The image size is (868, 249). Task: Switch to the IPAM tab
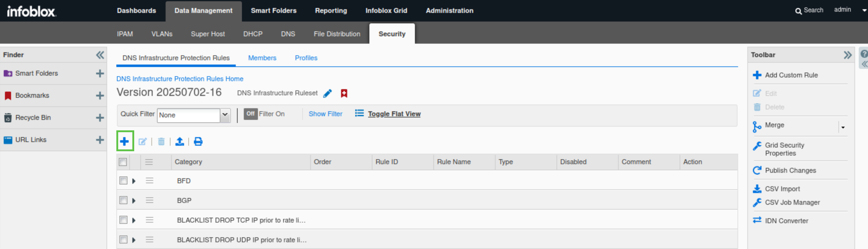pyautogui.click(x=125, y=34)
